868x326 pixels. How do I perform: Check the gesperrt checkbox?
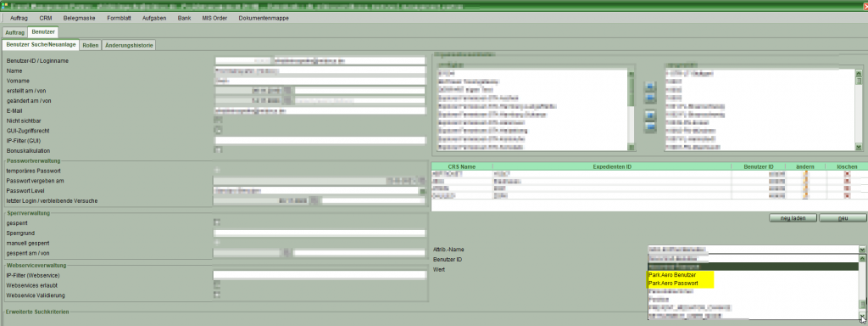(x=218, y=222)
